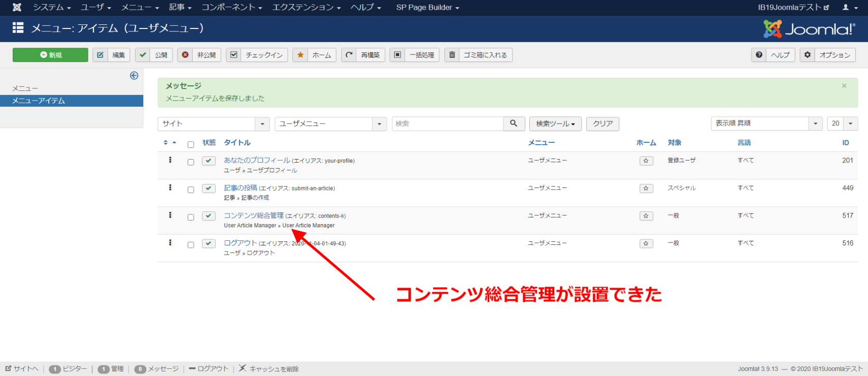
Task: Click the ゴミ箱に入れる trash button
Action: pyautogui.click(x=478, y=55)
